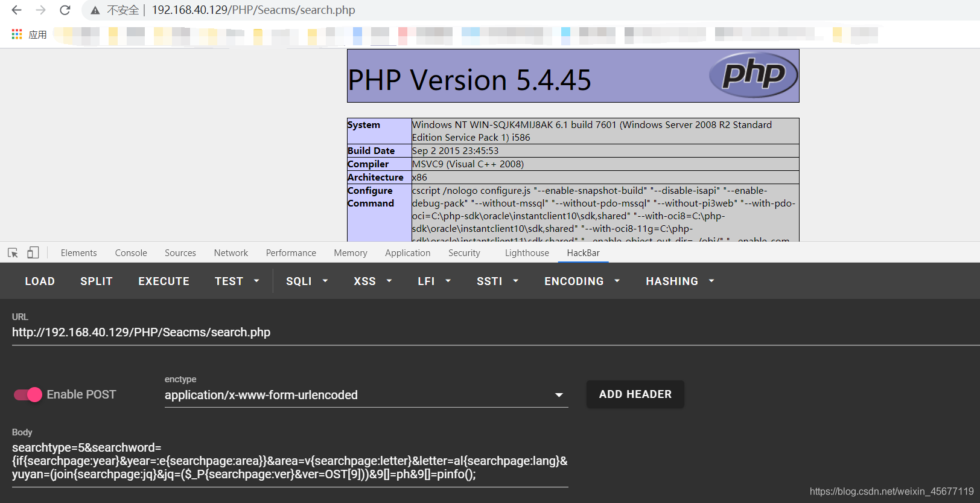Click the LFI button label
The width and height of the screenshot is (980, 503).
[426, 281]
